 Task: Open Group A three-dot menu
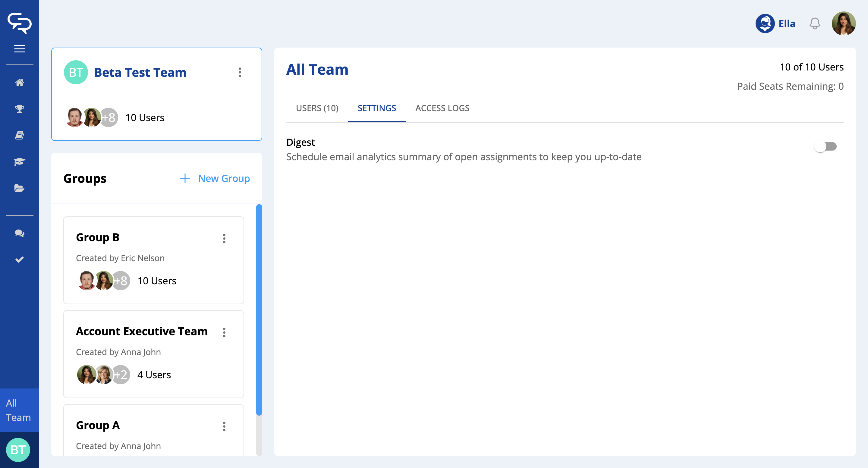pos(224,426)
